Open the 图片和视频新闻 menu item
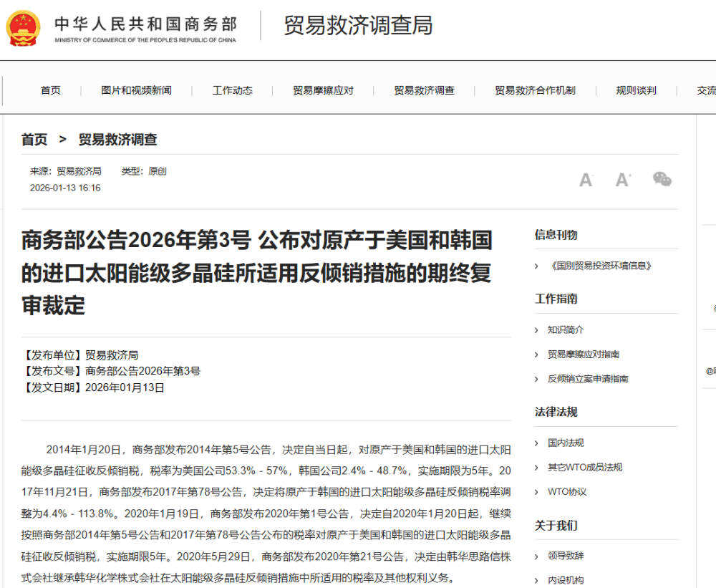Screen dimensions: 716x588 pyautogui.click(x=137, y=90)
